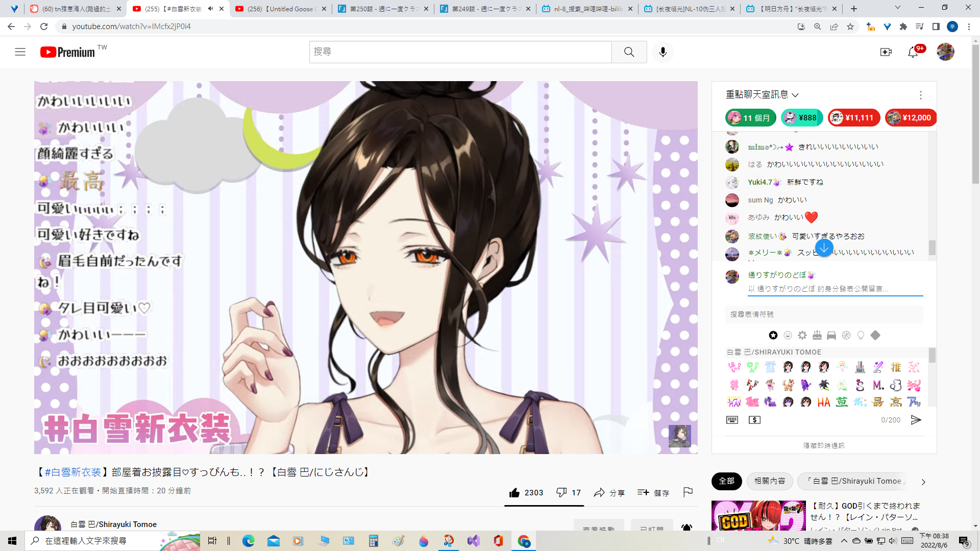Show hidden system tray icons chevron
Image resolution: width=980 pixels, height=551 pixels.
tap(844, 541)
